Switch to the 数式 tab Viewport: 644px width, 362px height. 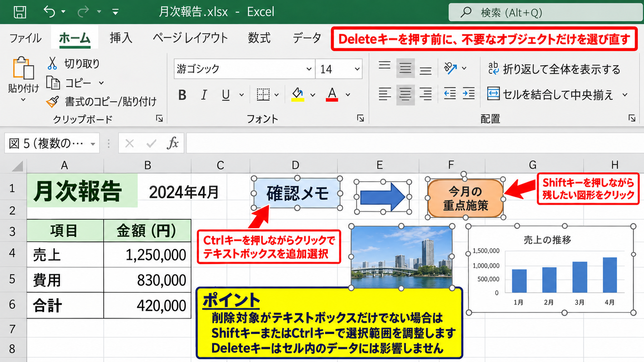point(259,38)
